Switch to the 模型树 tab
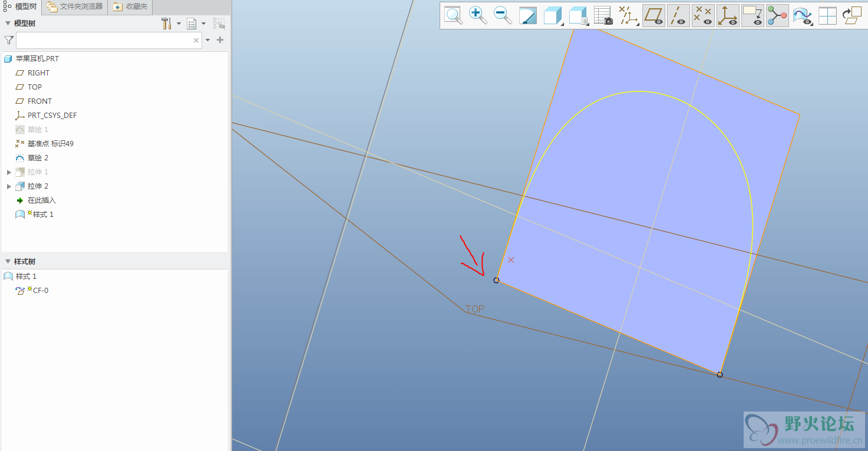868x451 pixels. (21, 6)
